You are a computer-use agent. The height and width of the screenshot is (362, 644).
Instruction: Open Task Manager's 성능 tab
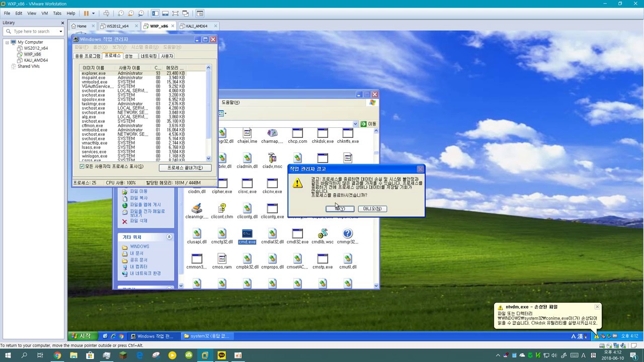coord(129,56)
